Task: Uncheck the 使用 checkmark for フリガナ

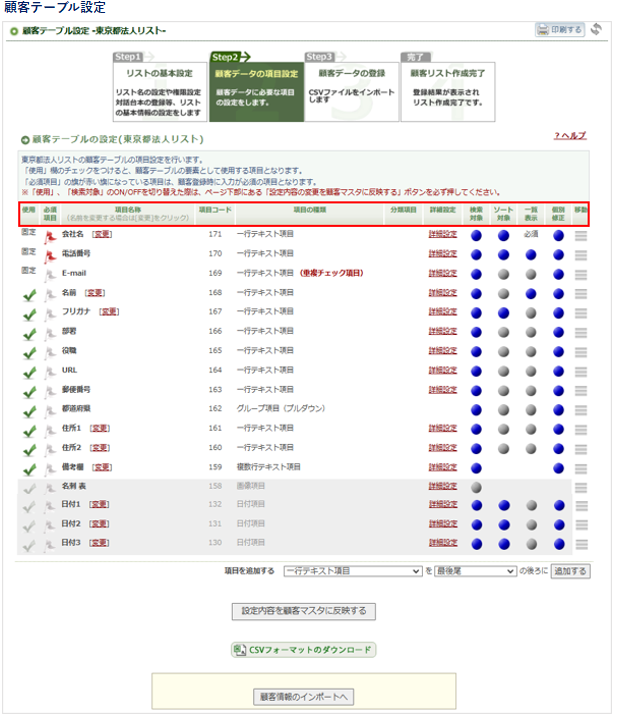Action: (29, 315)
